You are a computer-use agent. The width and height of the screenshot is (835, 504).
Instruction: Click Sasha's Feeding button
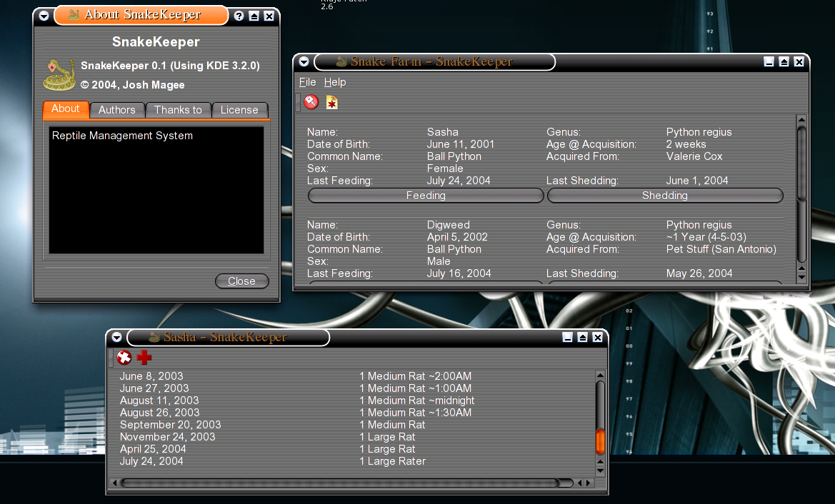click(x=426, y=196)
